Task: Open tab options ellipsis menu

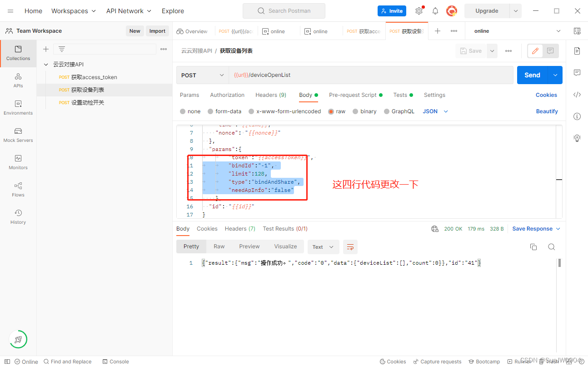Action: tap(454, 31)
